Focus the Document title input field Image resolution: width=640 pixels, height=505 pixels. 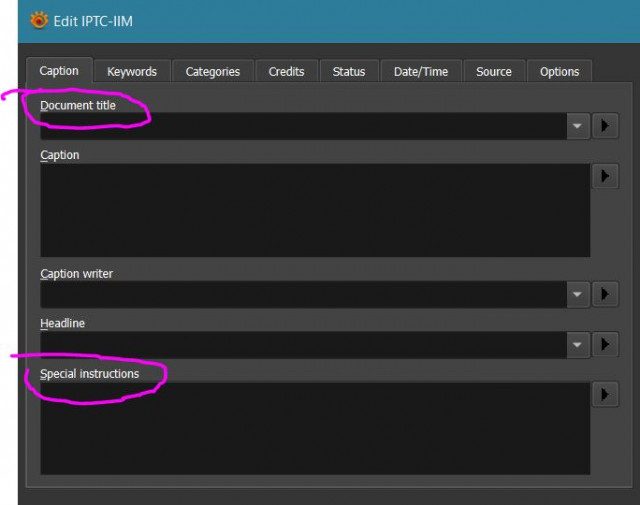click(x=303, y=126)
